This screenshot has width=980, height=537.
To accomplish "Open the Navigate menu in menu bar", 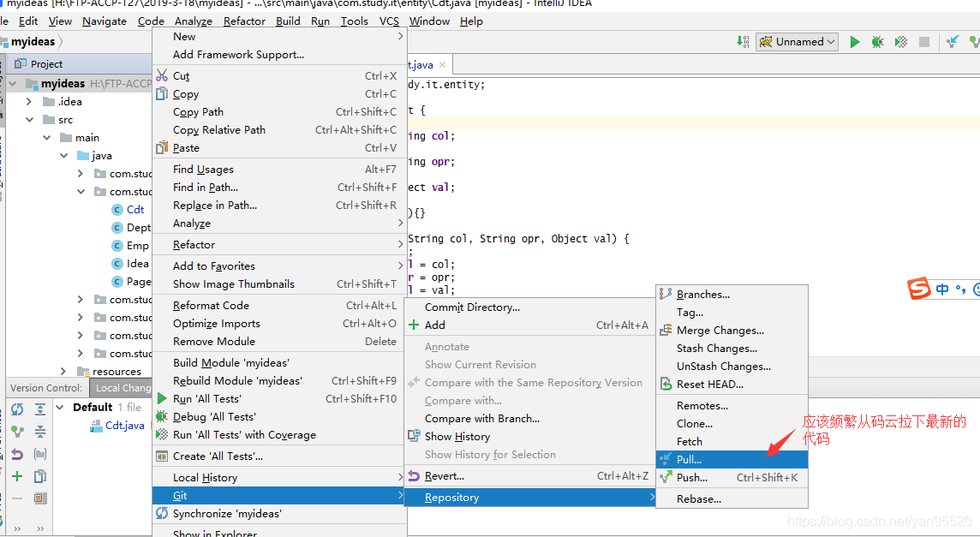I will click(x=105, y=21).
